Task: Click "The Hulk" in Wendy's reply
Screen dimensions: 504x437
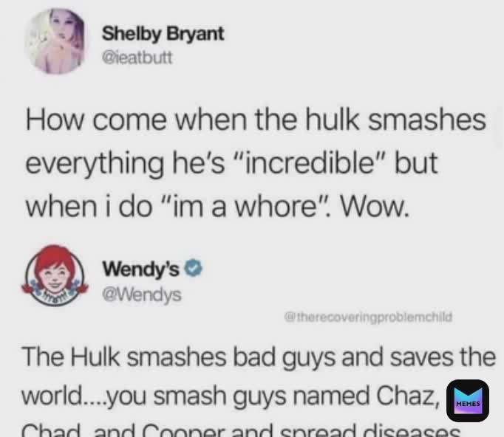Action: pos(71,357)
